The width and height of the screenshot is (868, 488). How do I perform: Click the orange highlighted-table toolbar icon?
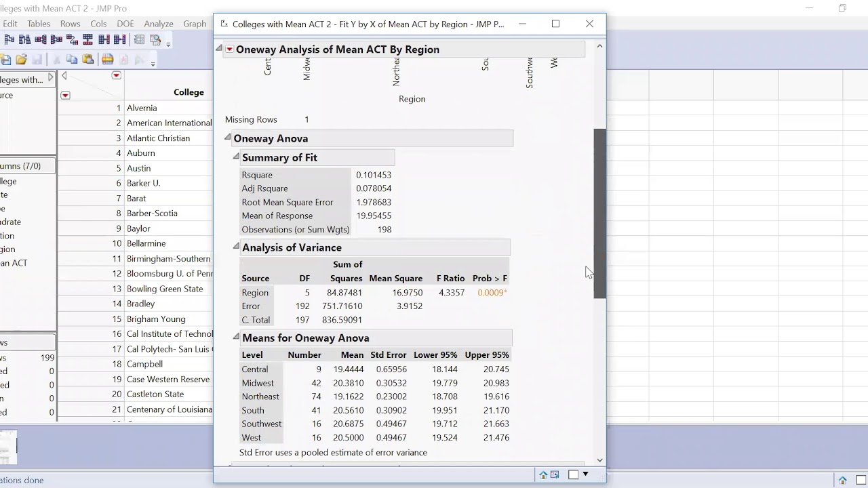point(107,60)
